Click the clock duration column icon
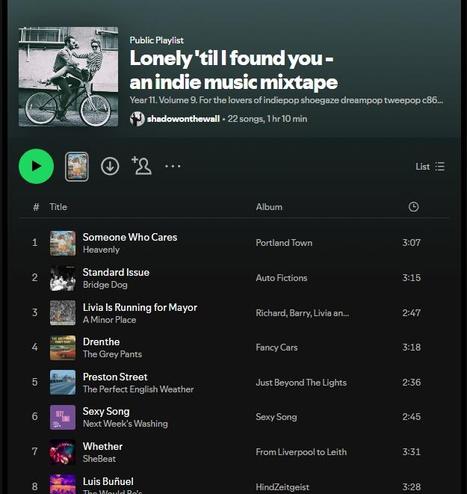 413,207
